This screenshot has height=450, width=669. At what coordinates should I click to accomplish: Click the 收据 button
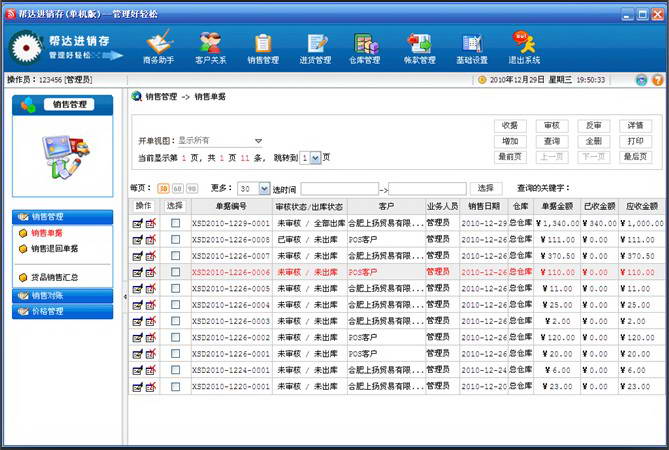(510, 126)
